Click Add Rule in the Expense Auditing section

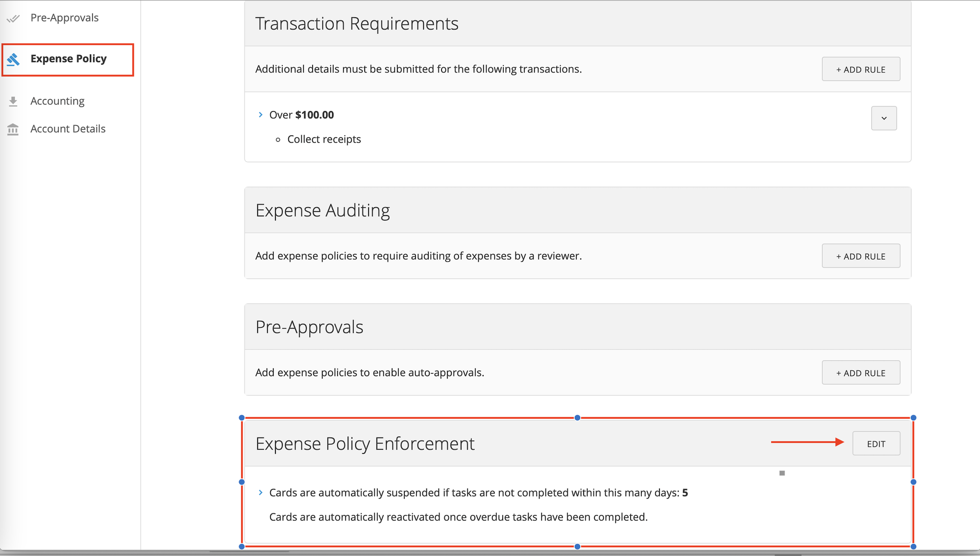pyautogui.click(x=860, y=256)
